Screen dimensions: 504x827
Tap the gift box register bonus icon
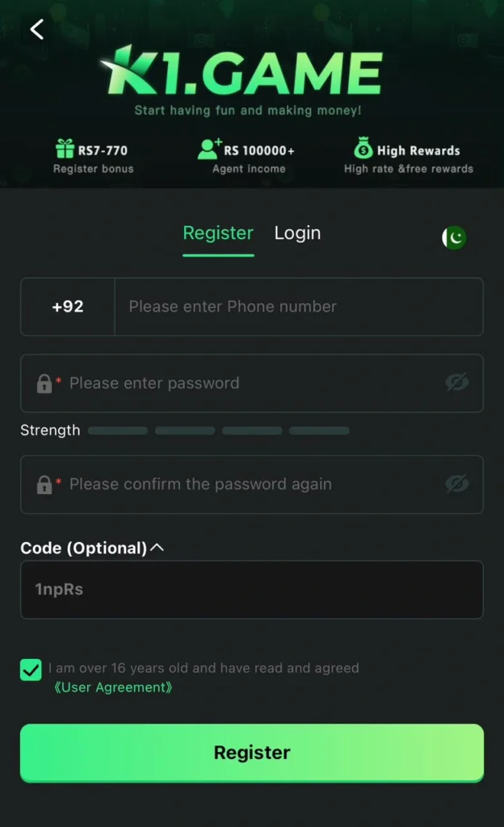(65, 149)
